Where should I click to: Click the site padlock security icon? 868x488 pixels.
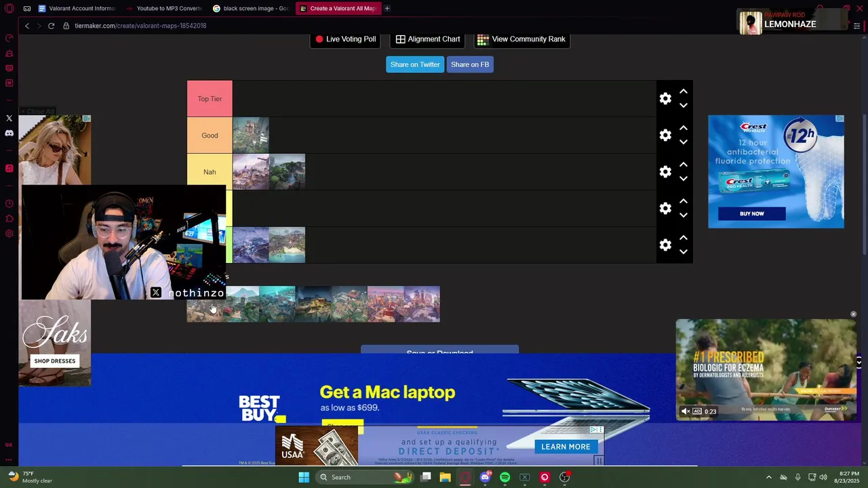(66, 26)
